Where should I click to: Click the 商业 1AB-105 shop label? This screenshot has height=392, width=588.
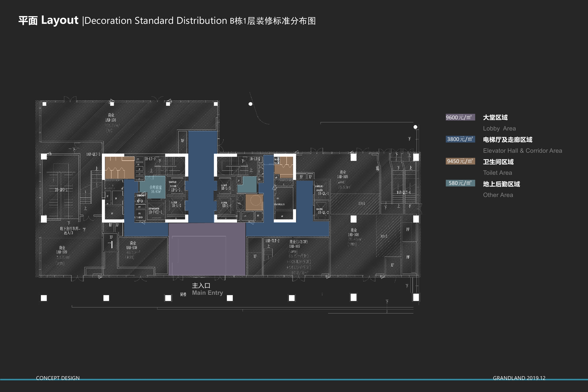pos(342,175)
